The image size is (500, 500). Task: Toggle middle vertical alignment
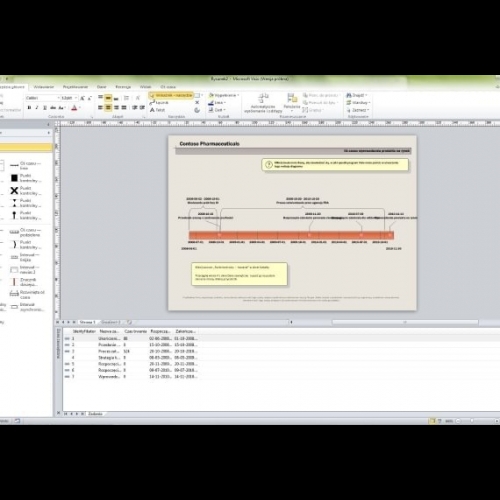tap(108, 98)
